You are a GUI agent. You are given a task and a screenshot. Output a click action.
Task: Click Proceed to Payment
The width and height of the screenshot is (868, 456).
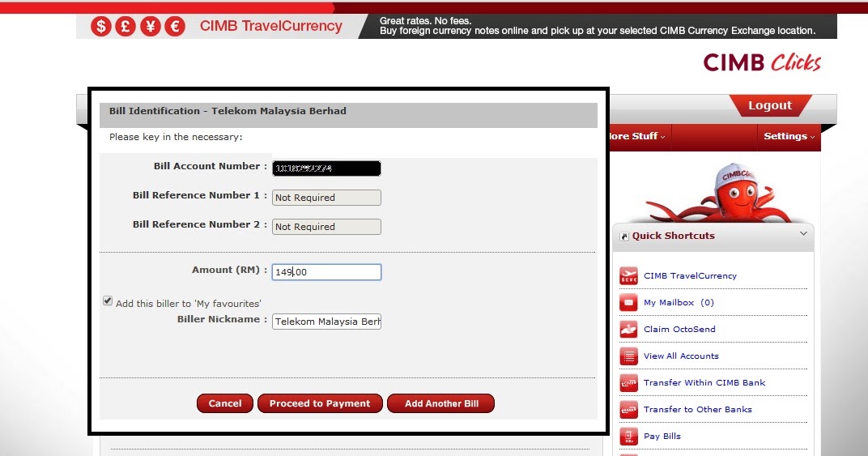pyautogui.click(x=320, y=403)
